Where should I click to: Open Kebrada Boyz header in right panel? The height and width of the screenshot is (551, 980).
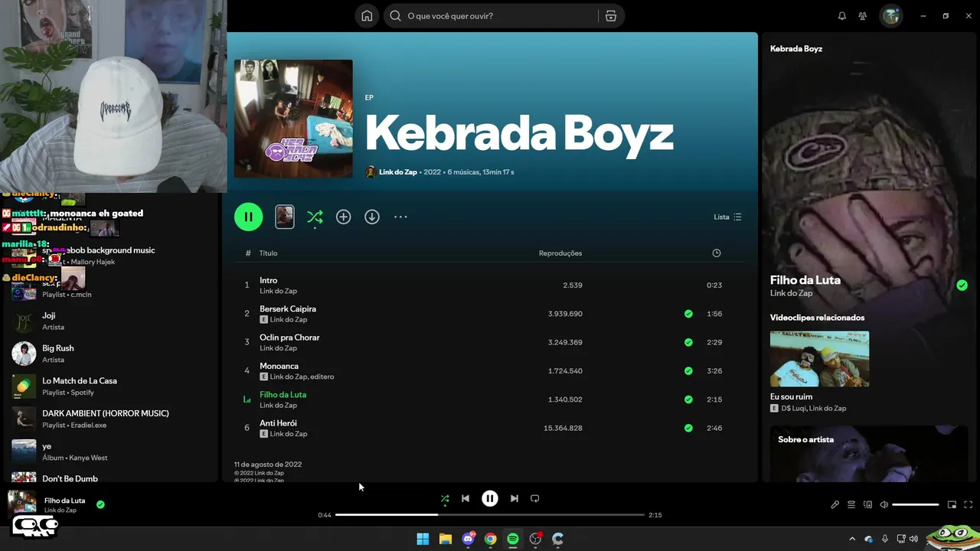click(796, 49)
